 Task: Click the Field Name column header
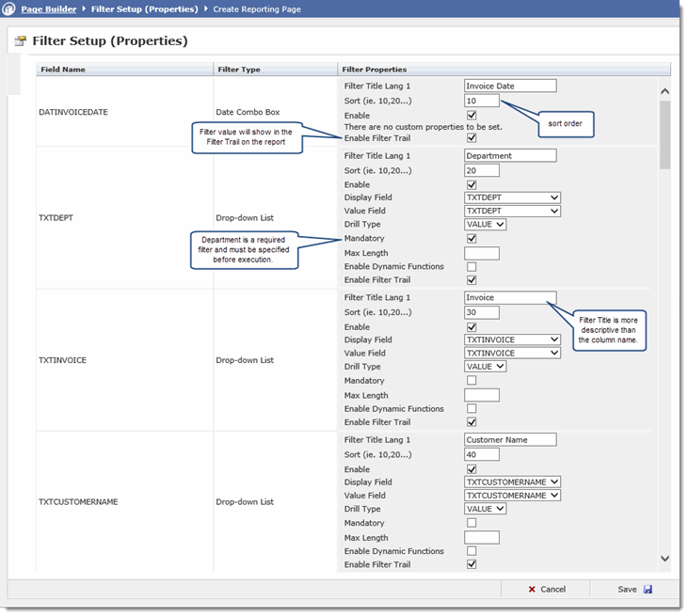point(124,70)
